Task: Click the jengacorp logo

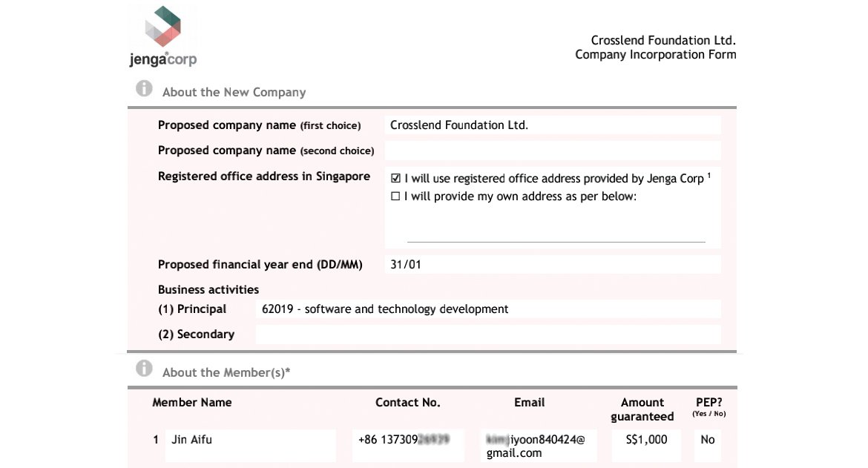Action: point(162,36)
